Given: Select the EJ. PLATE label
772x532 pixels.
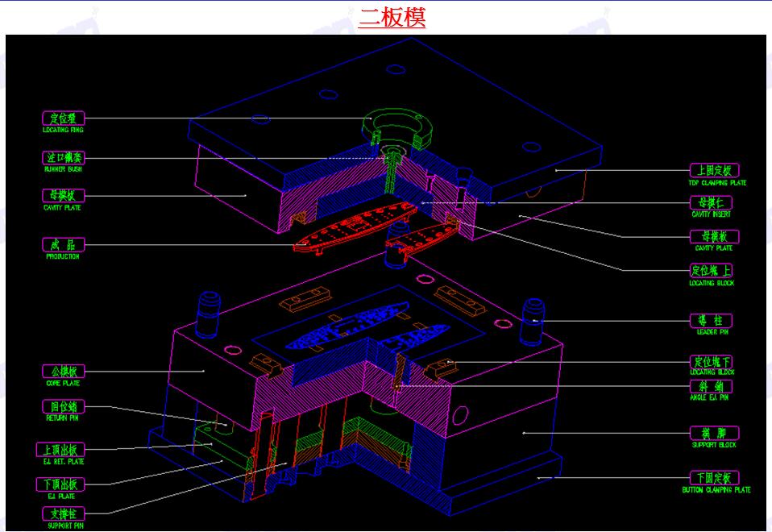Looking at the screenshot, I should point(63,483).
